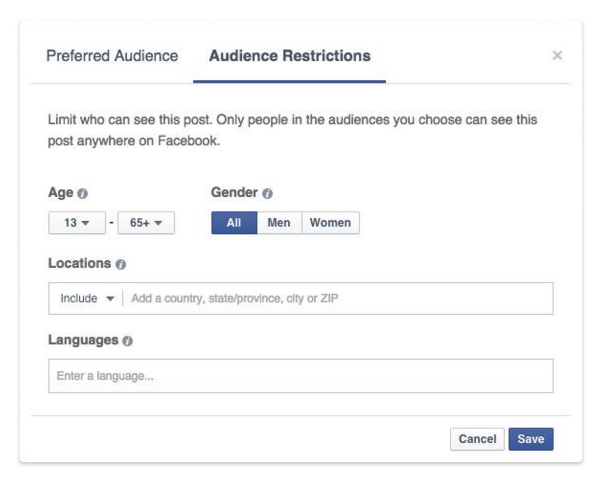Click the Age label
The height and width of the screenshot is (480, 601).
click(x=61, y=192)
